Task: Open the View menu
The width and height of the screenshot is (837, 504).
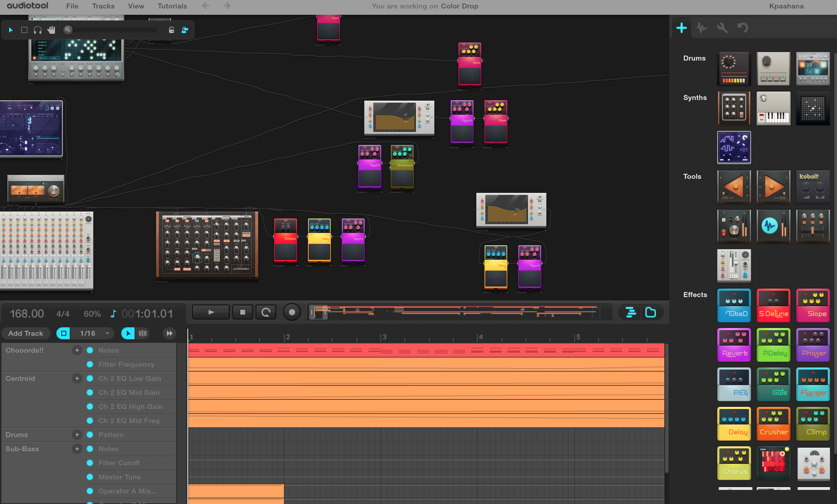Action: tap(136, 6)
